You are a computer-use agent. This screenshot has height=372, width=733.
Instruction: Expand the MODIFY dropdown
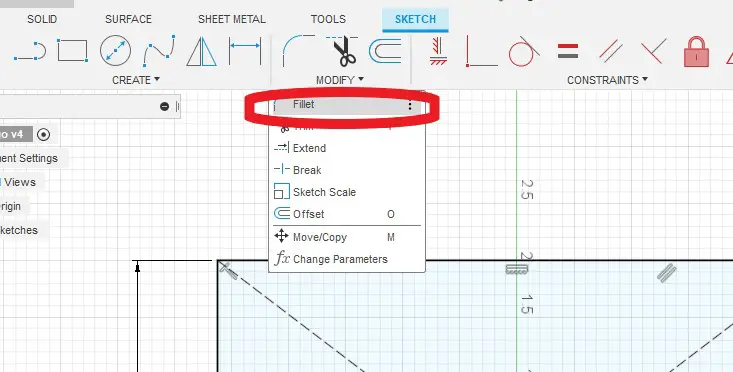click(340, 80)
